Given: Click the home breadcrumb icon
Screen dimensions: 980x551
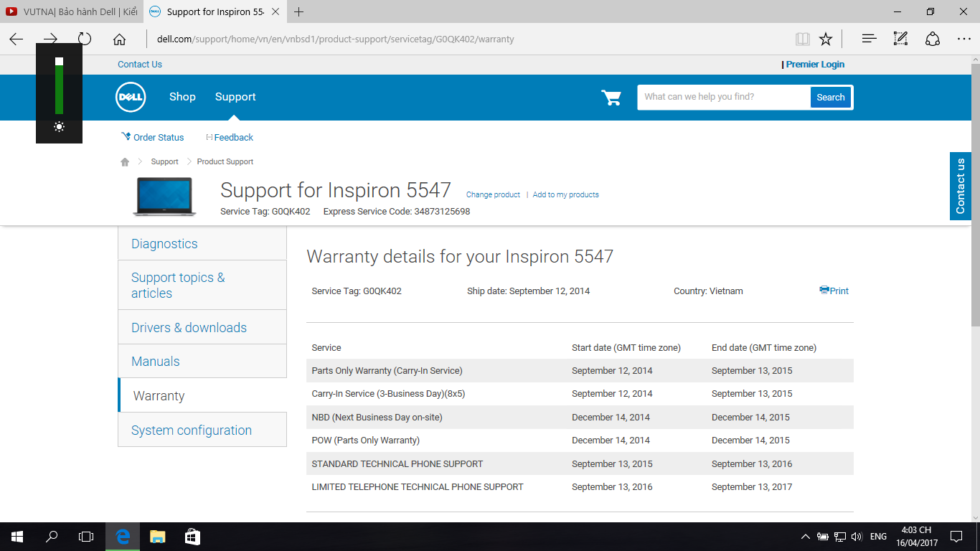Looking at the screenshot, I should (125, 161).
